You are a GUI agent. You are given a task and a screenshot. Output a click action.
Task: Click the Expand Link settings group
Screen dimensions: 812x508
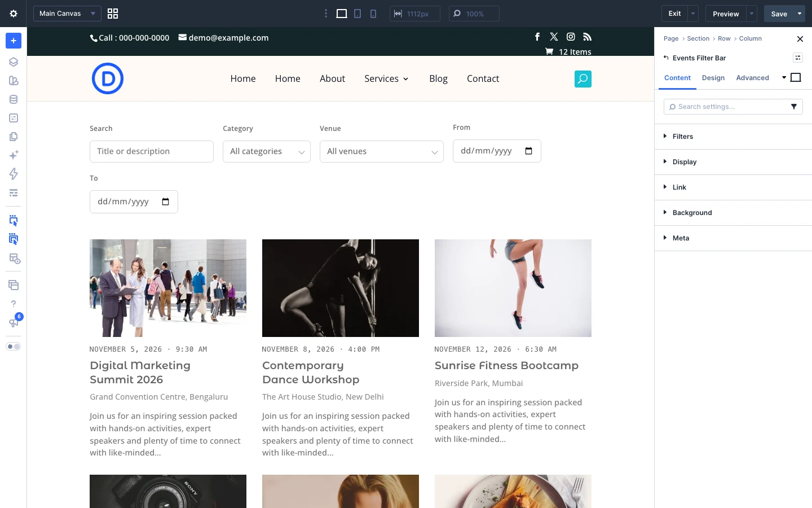(733, 187)
